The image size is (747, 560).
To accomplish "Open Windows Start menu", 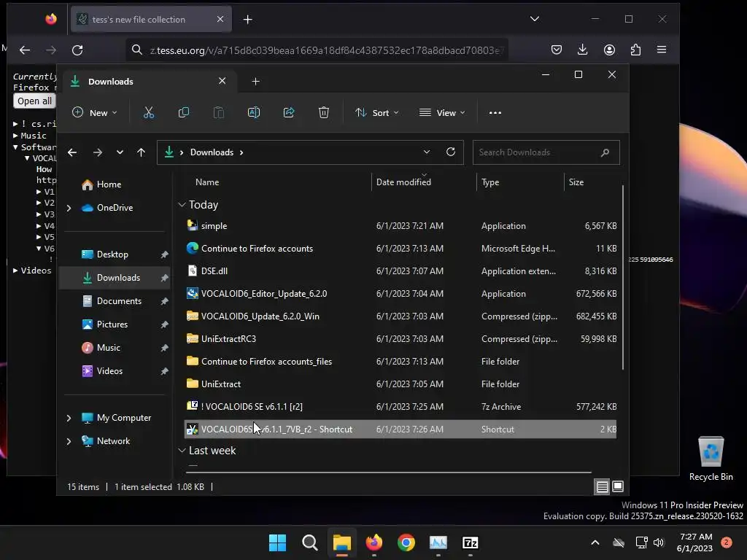I will [277, 542].
